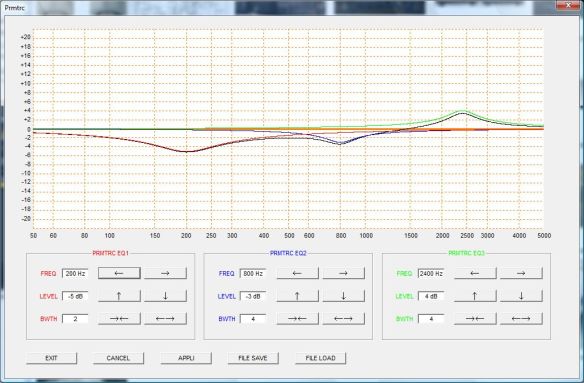Select EQ2 FREQ field showing 800 Hz

(253, 273)
